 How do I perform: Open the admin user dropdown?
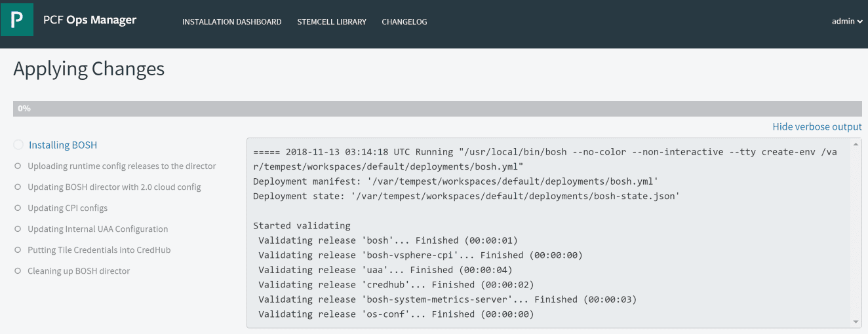(847, 22)
